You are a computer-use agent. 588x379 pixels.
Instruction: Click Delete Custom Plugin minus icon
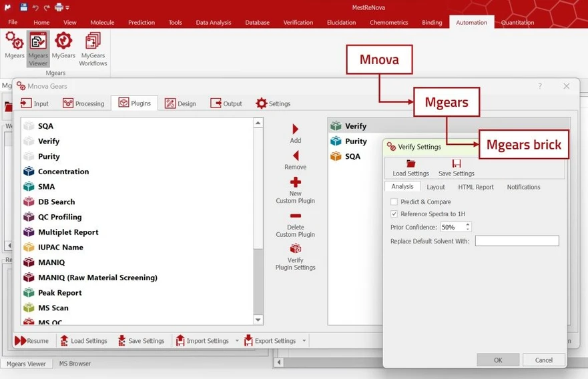click(x=295, y=216)
